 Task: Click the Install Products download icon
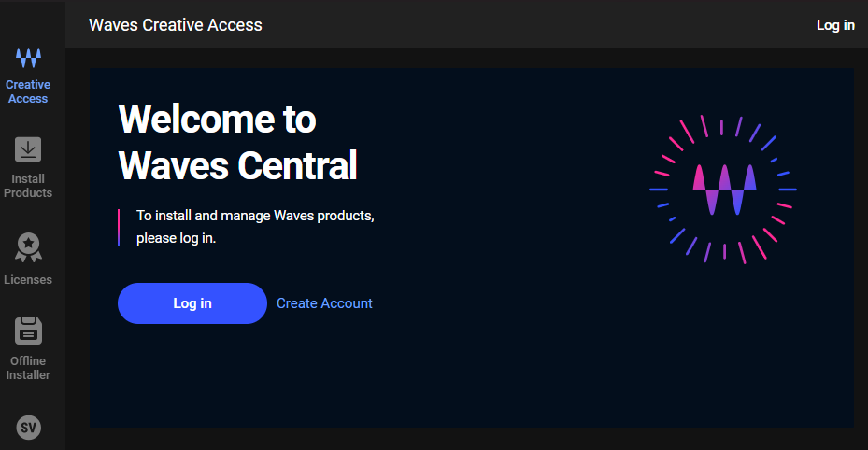tap(28, 149)
